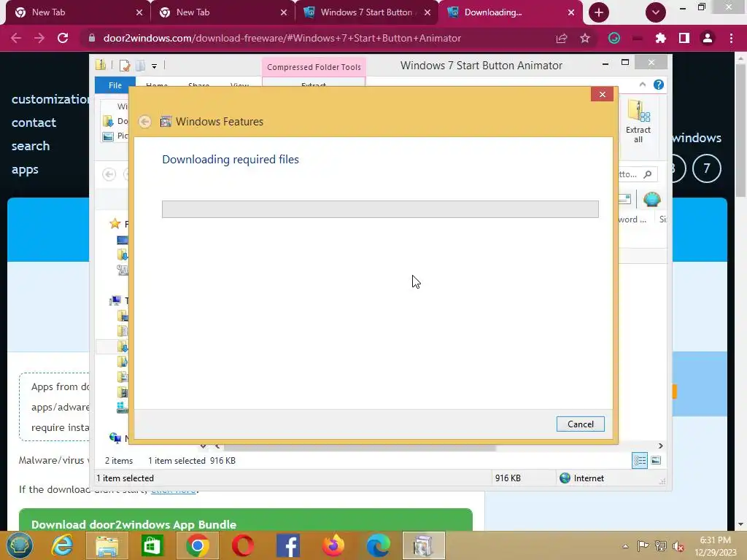Open the quick access toolbar dropdown arrow
747x560 pixels.
tap(155, 66)
